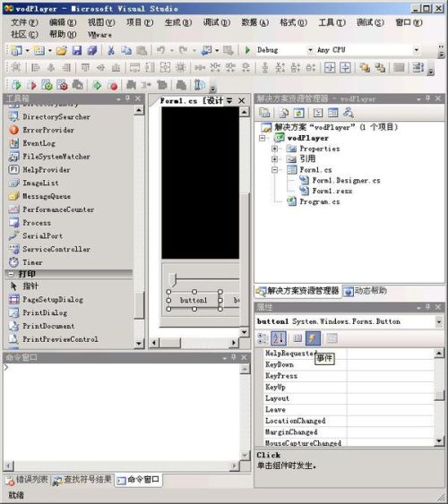Open the 文件(F) menu

24,22
